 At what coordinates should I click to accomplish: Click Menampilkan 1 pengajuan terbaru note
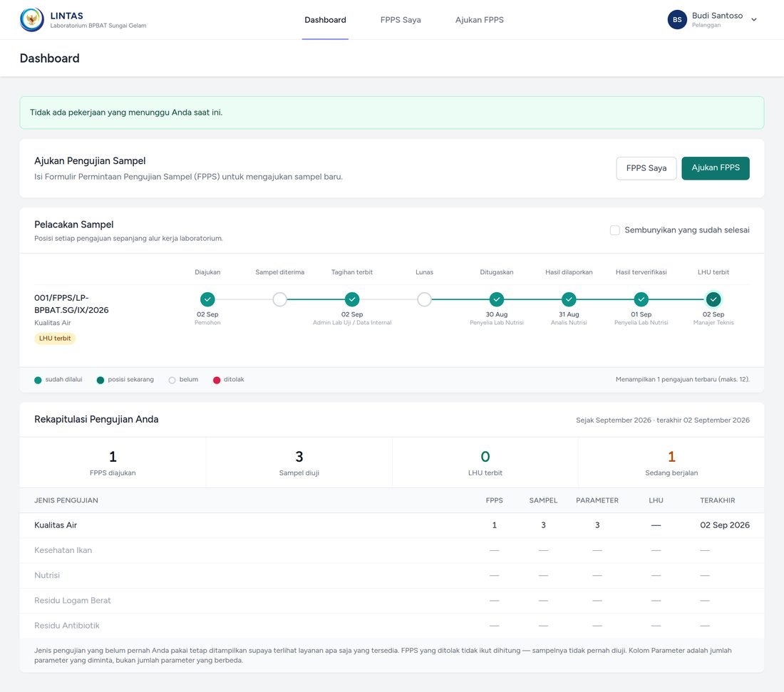(x=683, y=380)
